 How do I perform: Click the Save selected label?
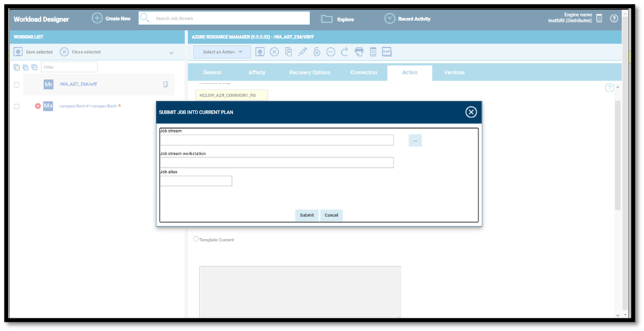click(x=39, y=52)
